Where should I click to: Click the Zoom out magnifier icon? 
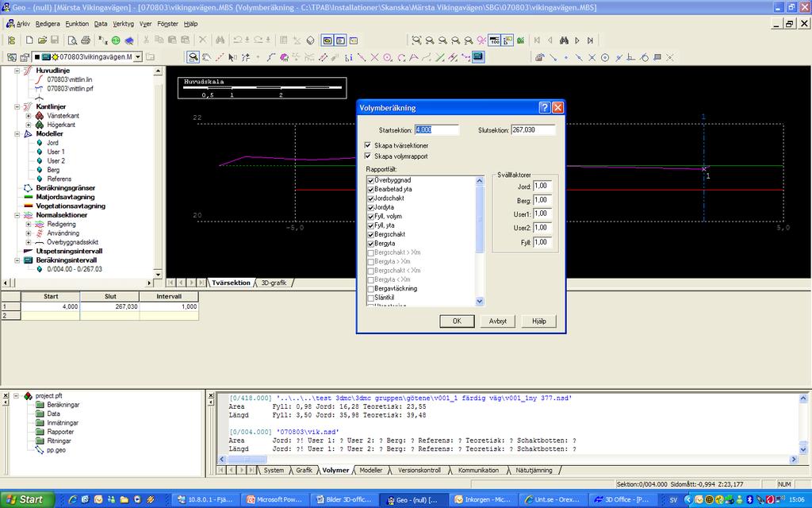pyautogui.click(x=442, y=40)
